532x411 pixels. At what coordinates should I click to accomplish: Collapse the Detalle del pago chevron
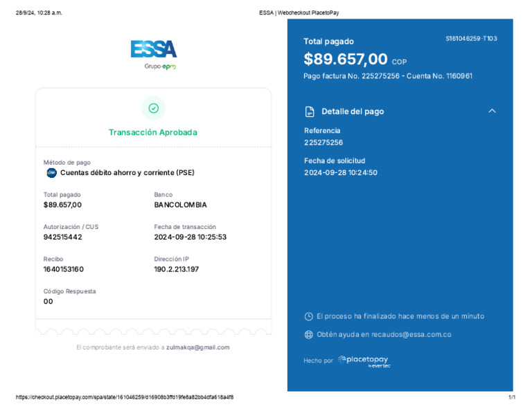(x=492, y=111)
